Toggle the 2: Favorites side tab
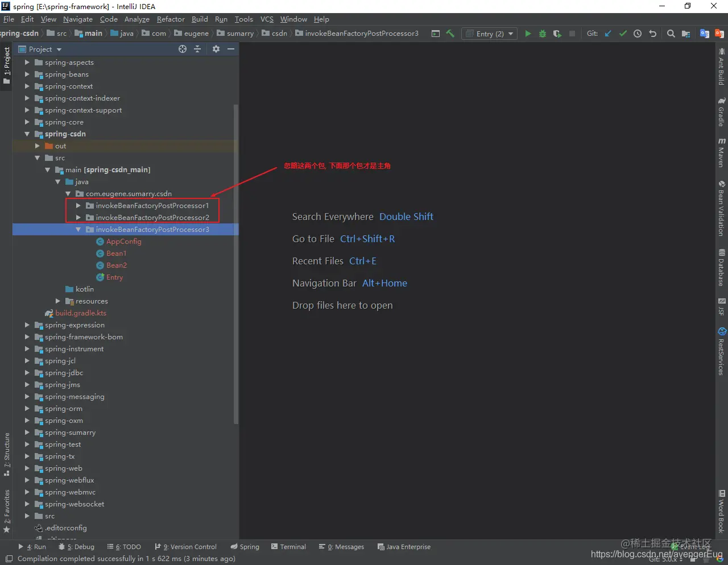The image size is (728, 565). click(x=6, y=511)
